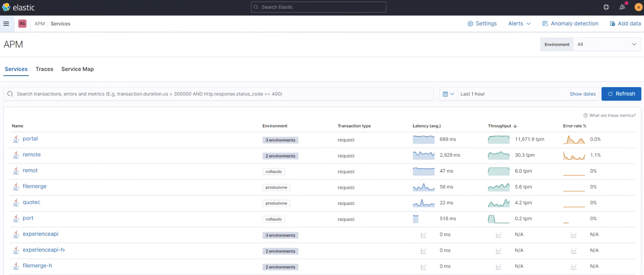Click the Add data icon
644x275 pixels.
[612, 24]
